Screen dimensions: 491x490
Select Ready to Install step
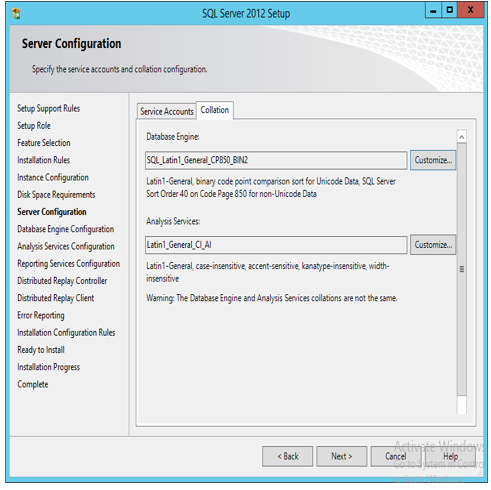41,350
